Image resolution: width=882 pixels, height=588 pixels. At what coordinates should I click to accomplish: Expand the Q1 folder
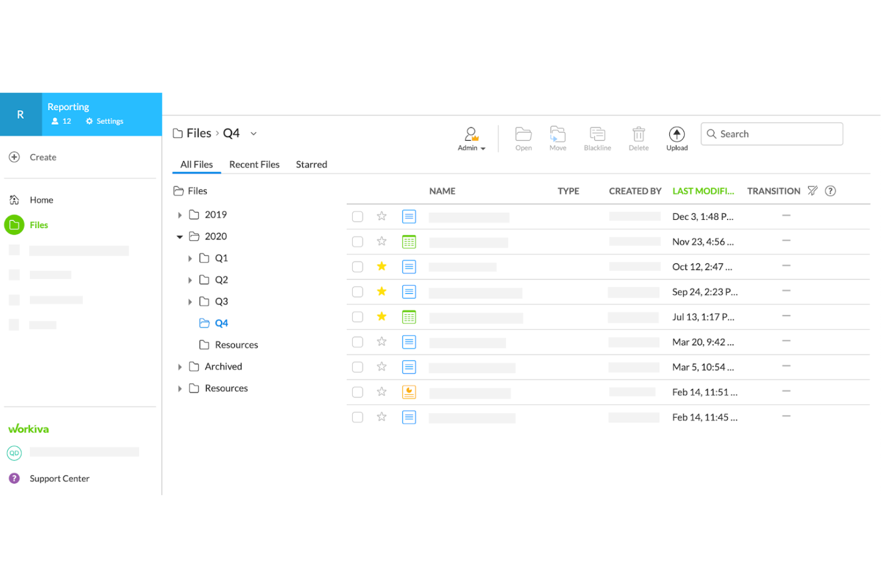point(190,259)
